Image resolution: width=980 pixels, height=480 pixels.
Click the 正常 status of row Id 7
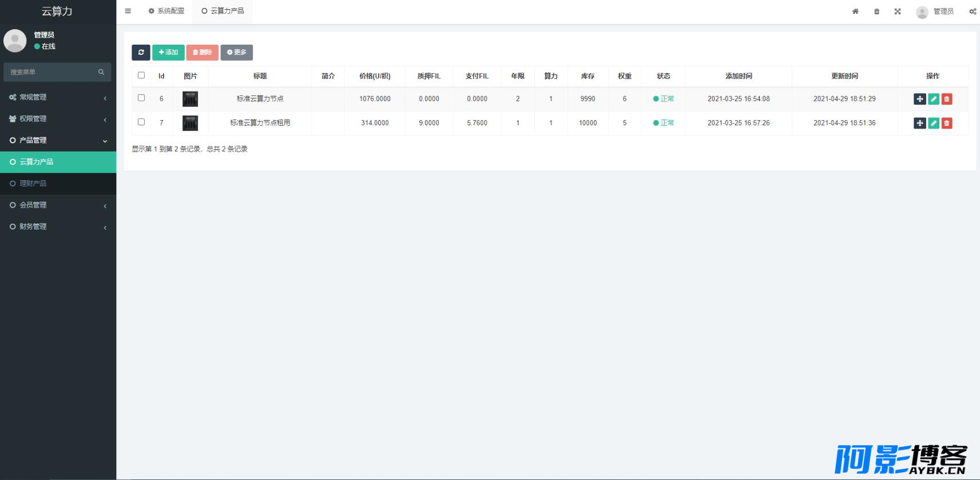[664, 123]
